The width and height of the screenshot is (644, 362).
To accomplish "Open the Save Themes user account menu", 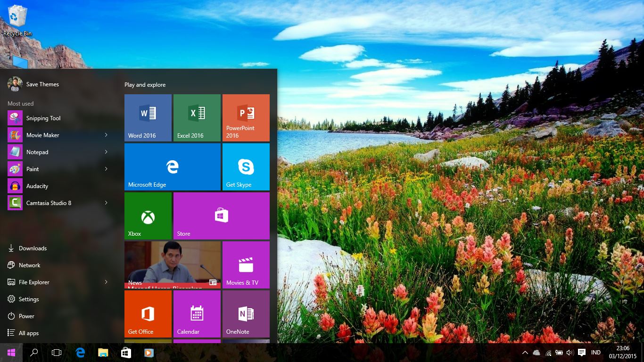I will click(x=34, y=84).
